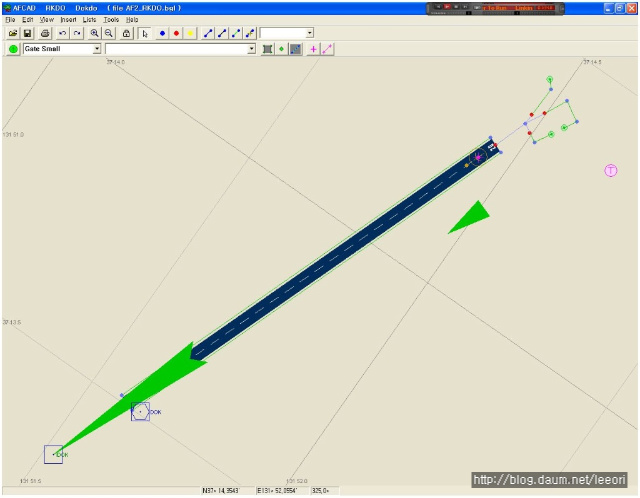The width and height of the screenshot is (640, 498).
Task: Select the arrow pointer tool
Action: click(x=144, y=33)
